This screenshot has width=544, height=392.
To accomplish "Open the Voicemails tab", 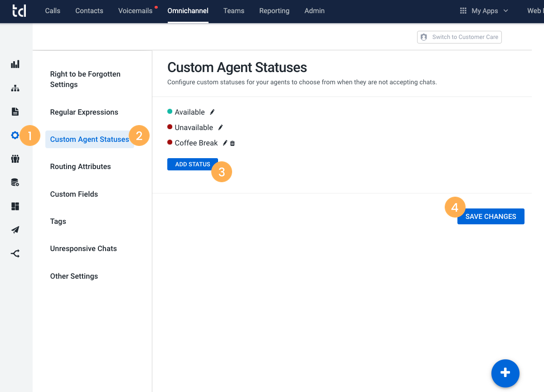I will tap(135, 11).
